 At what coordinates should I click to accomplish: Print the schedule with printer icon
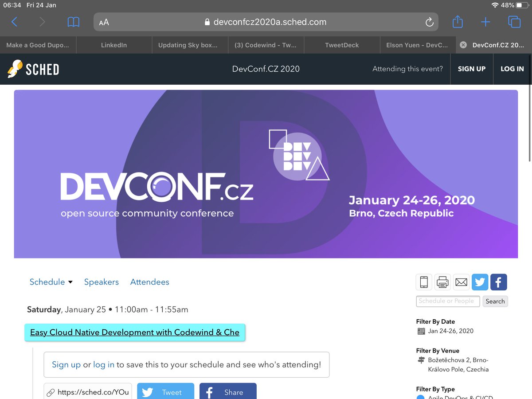442,282
